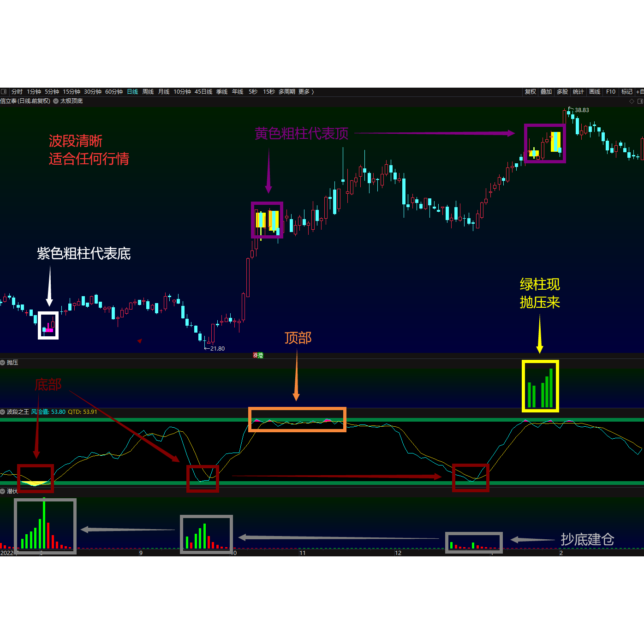Image resolution: width=644 pixels, height=644 pixels.
Task: Click the 复权 button
Action: tap(531, 92)
